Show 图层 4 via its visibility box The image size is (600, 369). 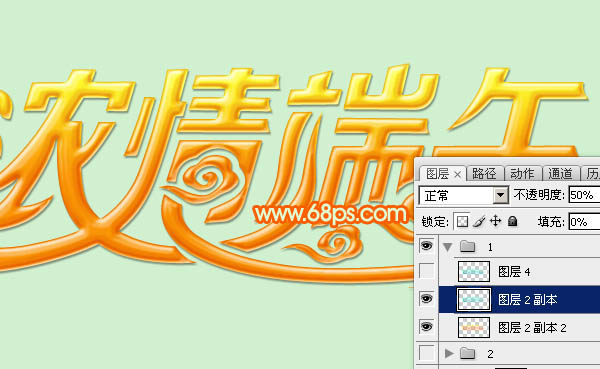(427, 271)
